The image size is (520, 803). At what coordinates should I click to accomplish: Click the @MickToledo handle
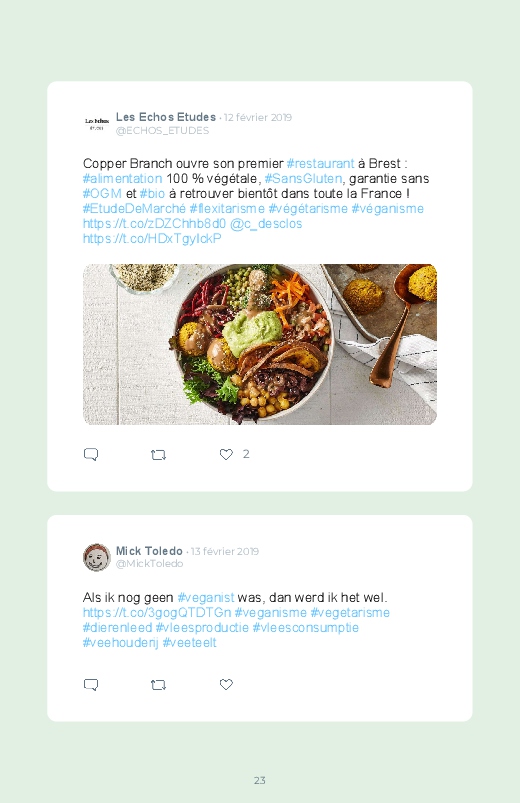(150, 563)
